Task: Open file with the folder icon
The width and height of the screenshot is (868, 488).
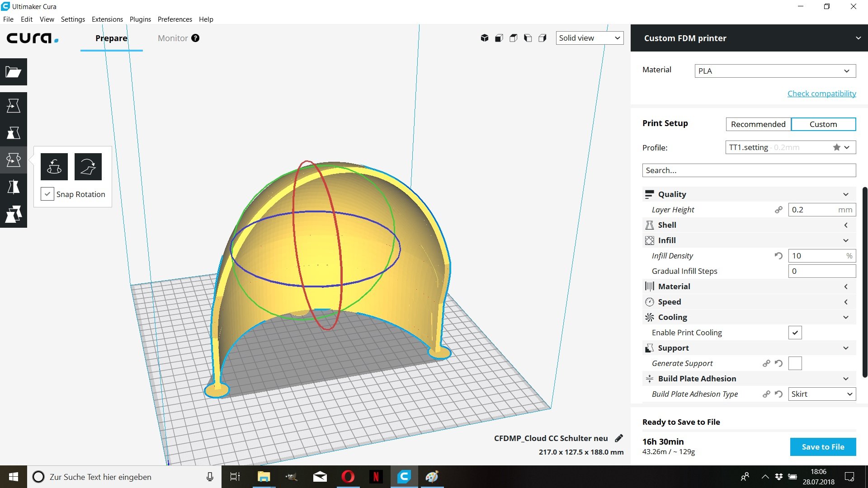Action: point(14,72)
